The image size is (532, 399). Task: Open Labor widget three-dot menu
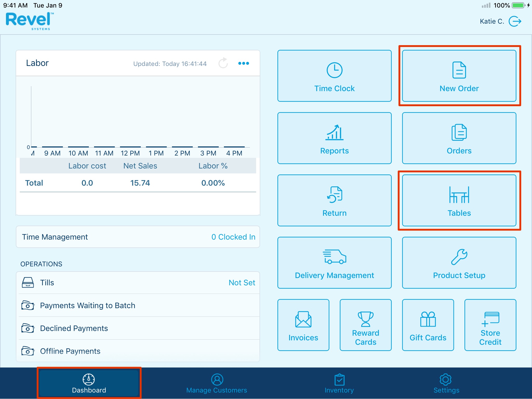pos(244,63)
